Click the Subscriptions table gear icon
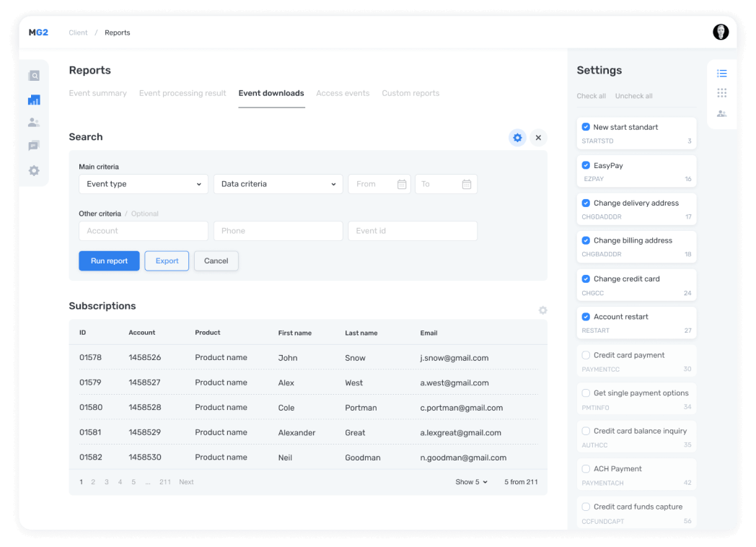756x547 pixels. (542, 310)
